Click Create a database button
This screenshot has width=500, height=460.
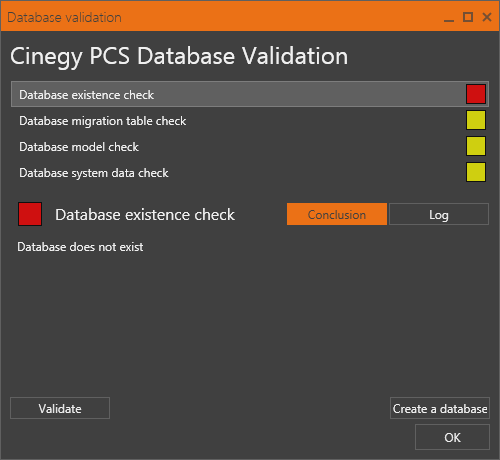(440, 408)
